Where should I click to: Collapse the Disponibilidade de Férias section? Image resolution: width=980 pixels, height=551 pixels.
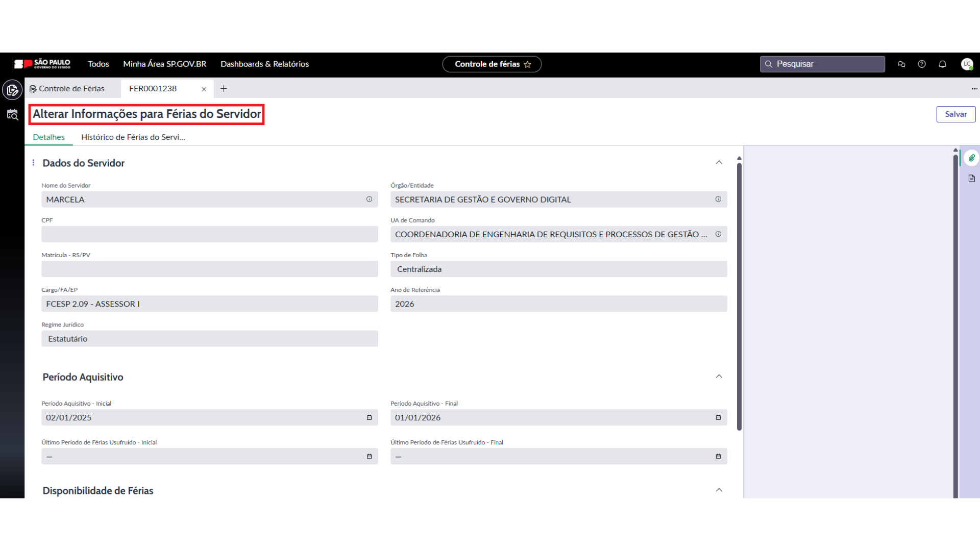click(x=719, y=490)
